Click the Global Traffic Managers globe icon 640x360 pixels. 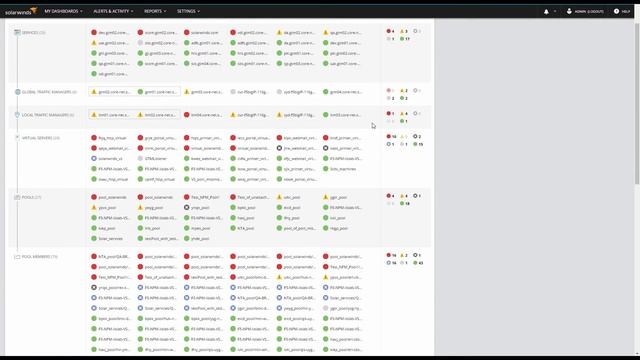point(18,92)
